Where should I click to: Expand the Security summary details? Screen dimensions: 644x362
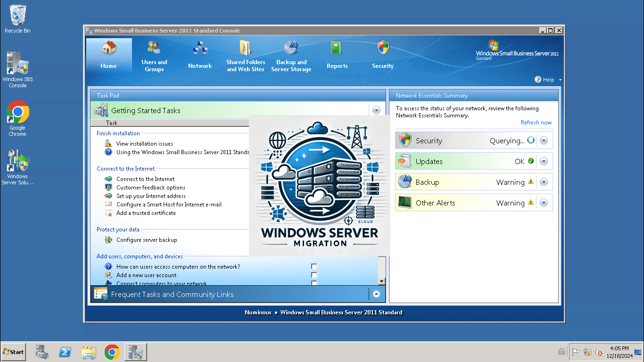click(544, 140)
